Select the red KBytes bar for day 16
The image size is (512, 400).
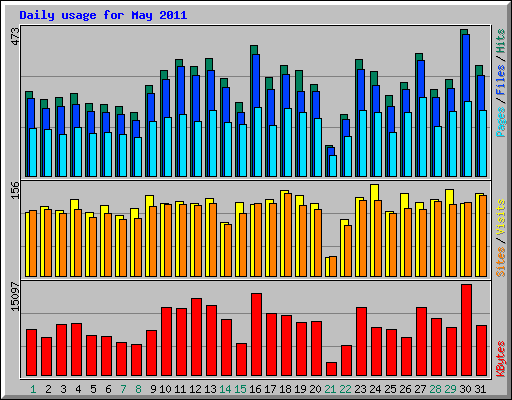click(256, 335)
